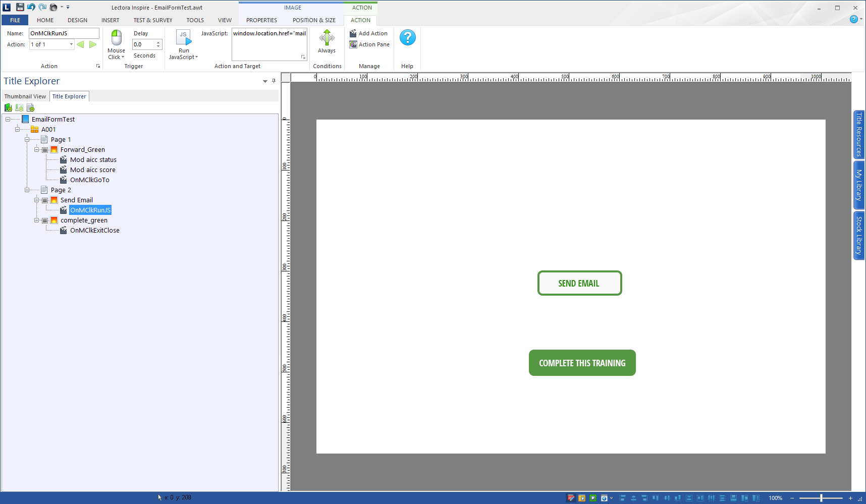This screenshot has width=866, height=504.
Task: Open the Mouse Click trigger dropdown arrow
Action: tap(123, 57)
